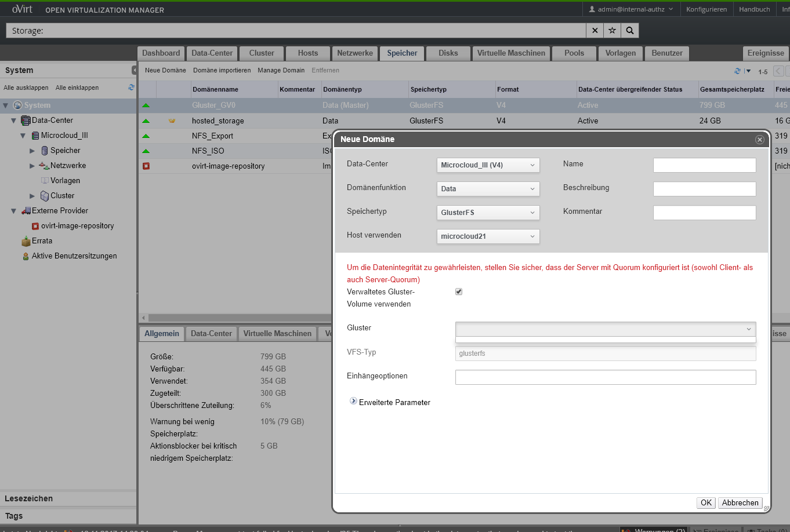Toggle Verwaltetes Gluster-Volume verwenden checkbox

tap(459, 291)
